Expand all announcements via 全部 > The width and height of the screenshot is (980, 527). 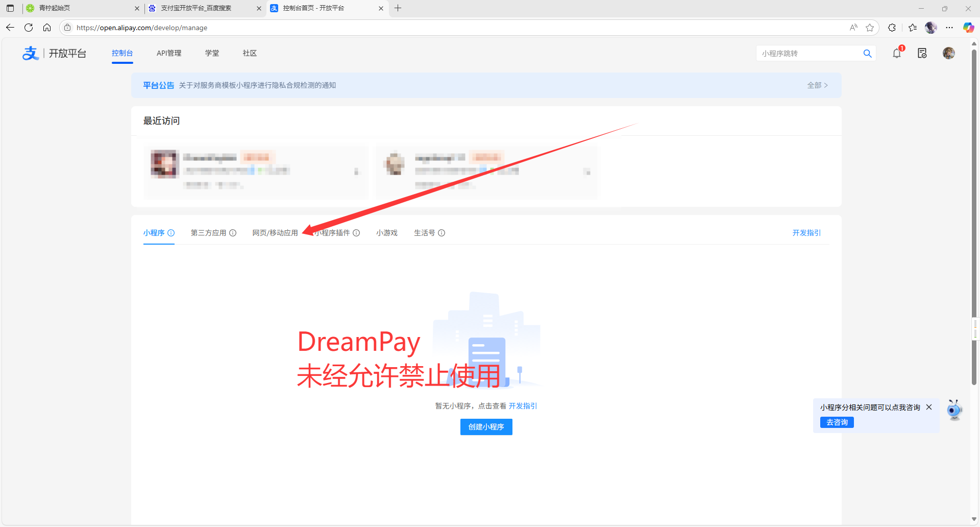point(817,85)
